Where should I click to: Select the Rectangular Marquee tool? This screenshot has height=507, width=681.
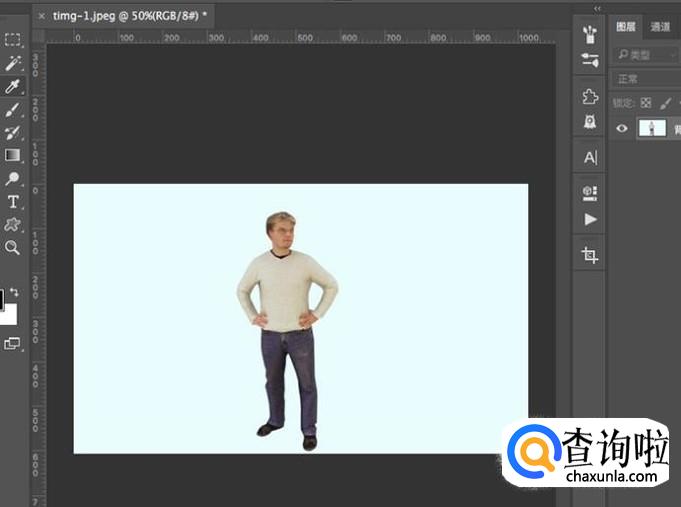coord(12,40)
